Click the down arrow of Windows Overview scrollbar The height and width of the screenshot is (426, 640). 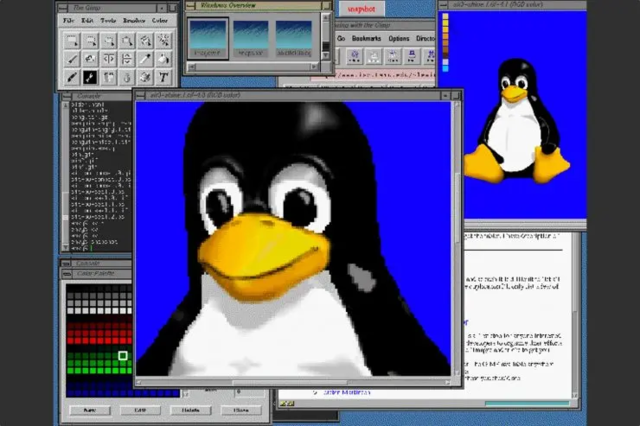[x=325, y=56]
